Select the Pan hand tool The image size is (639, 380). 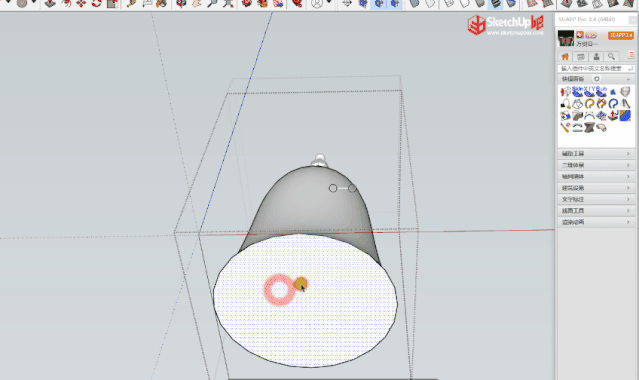tap(197, 4)
